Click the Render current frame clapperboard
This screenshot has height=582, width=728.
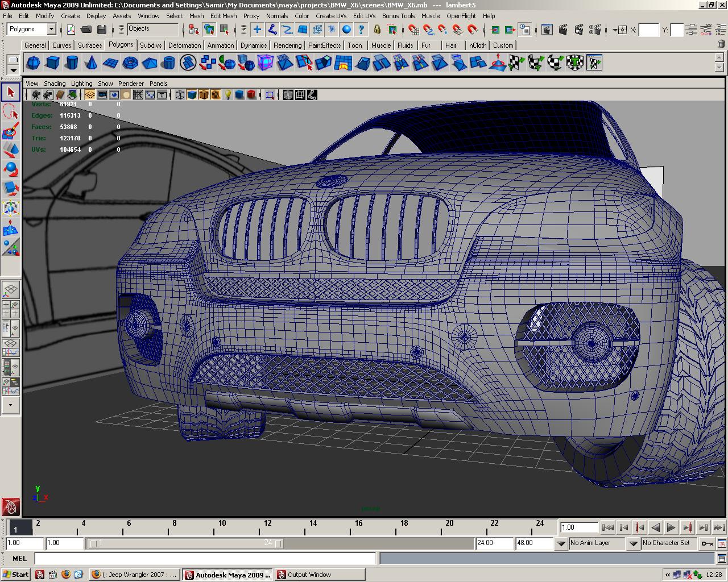pos(563,30)
